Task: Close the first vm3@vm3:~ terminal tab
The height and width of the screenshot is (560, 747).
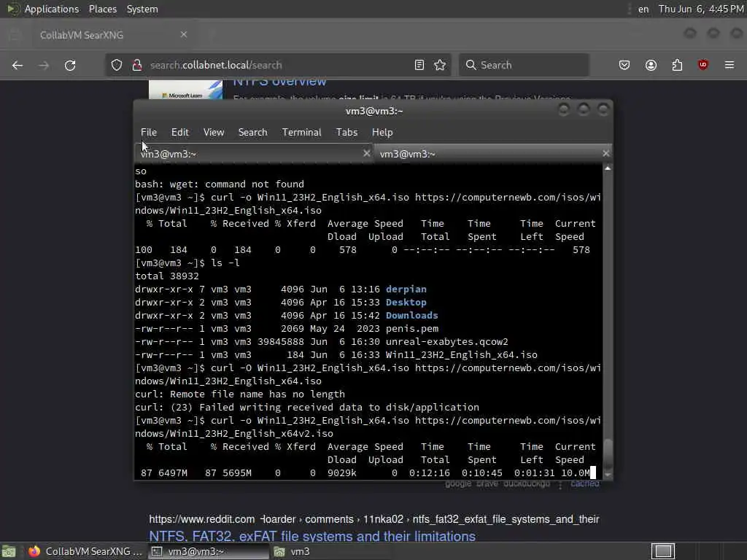Action: pyautogui.click(x=366, y=153)
